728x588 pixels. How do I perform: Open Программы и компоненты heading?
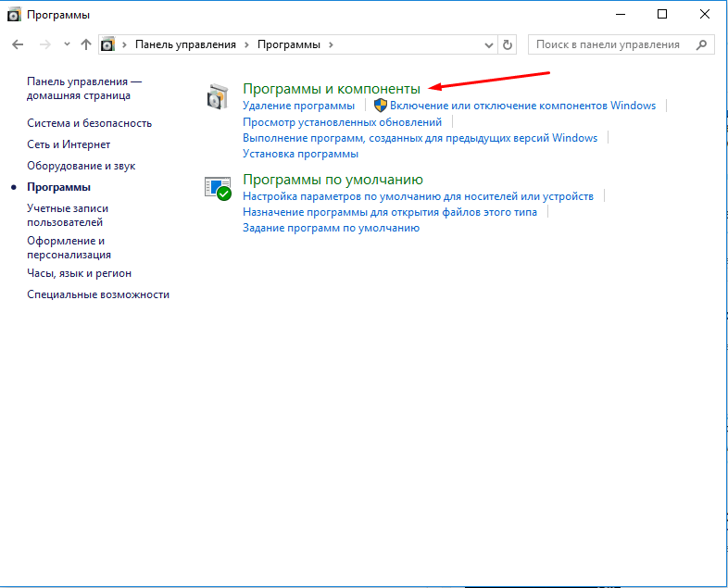(332, 89)
